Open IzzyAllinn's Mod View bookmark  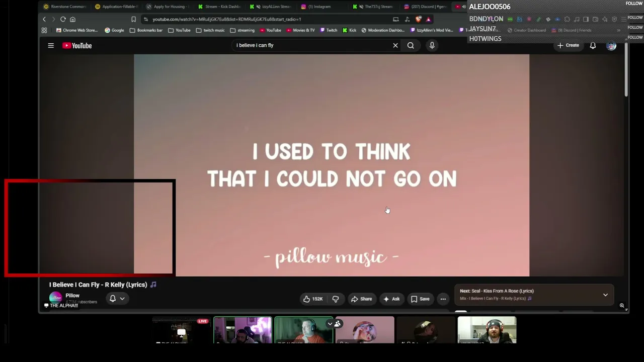click(432, 30)
